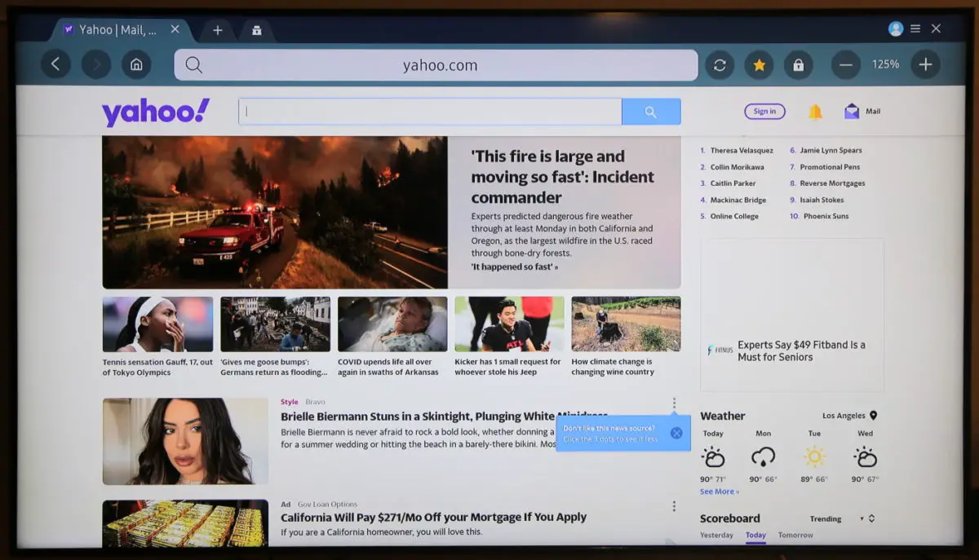Click the Monday rain cloud weather icon
The height and width of the screenshot is (560, 979).
click(x=764, y=456)
